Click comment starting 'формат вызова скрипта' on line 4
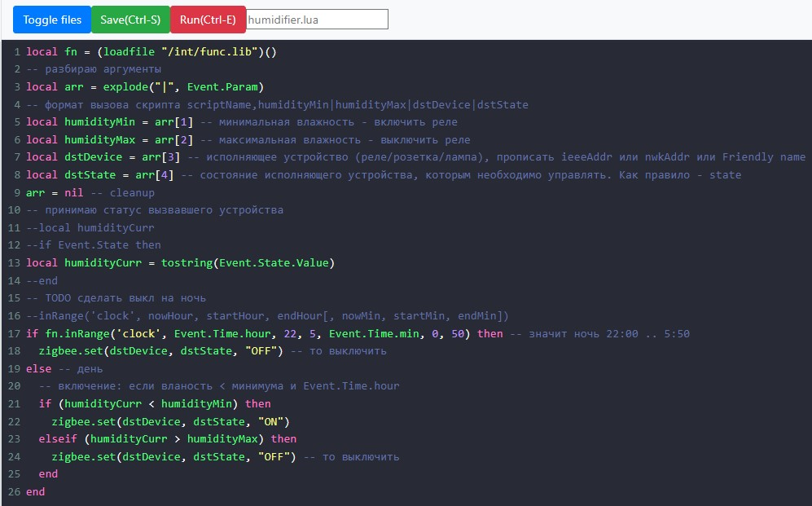 point(277,104)
